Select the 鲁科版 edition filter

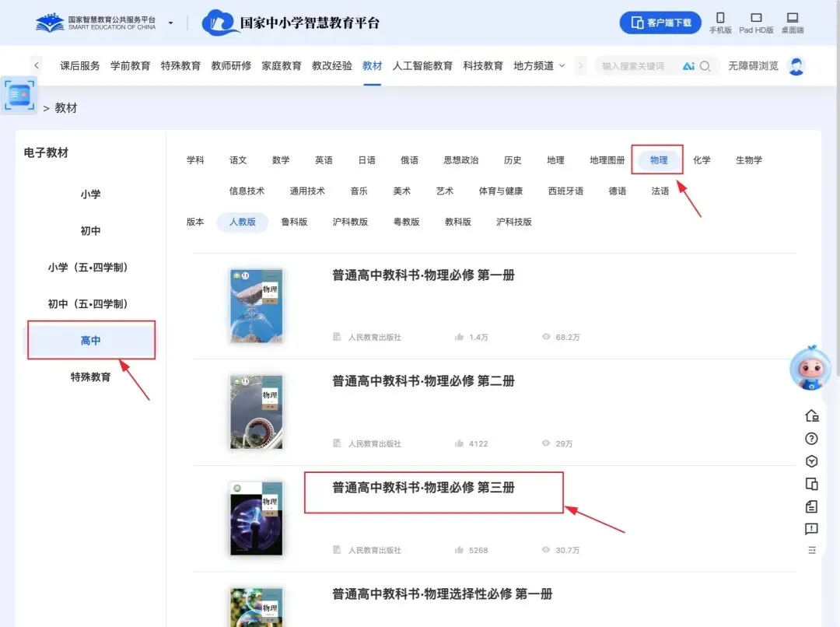coord(294,222)
